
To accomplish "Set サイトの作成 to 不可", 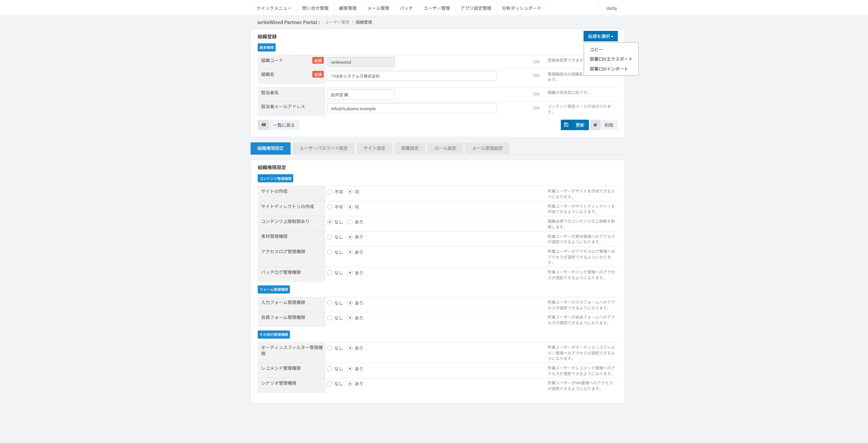I will (330, 192).
